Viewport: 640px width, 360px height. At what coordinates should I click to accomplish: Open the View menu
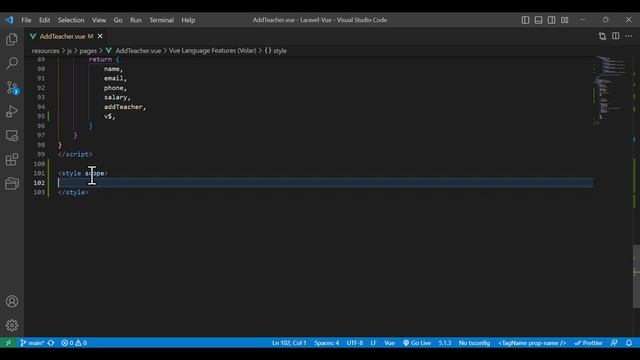pos(99,20)
